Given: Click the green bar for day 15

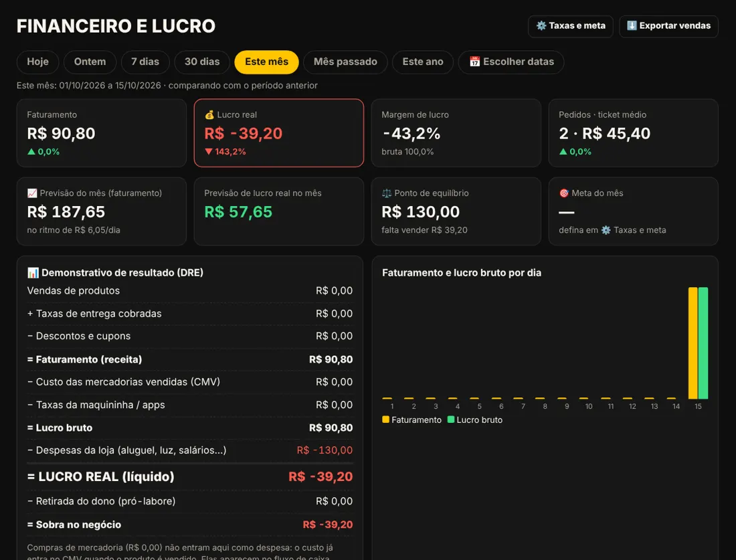Looking at the screenshot, I should coord(703,343).
